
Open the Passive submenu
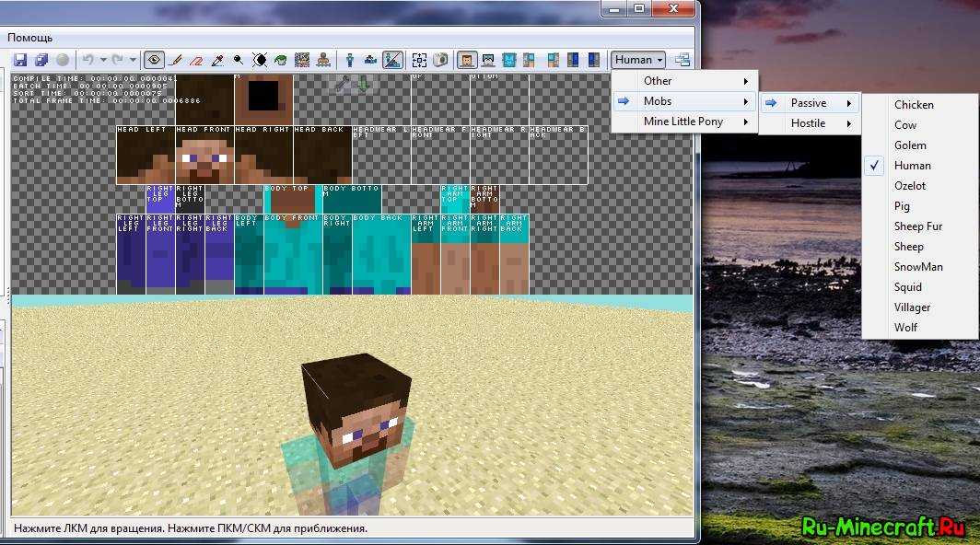coord(810,103)
